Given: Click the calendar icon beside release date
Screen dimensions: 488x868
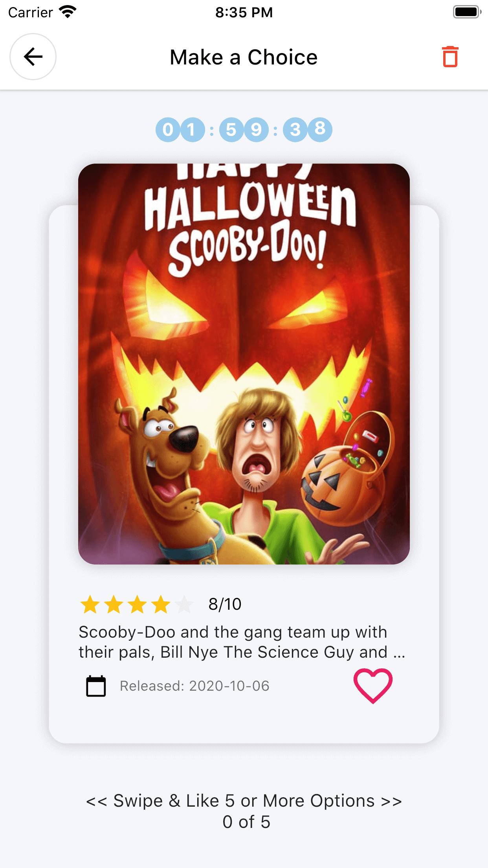Looking at the screenshot, I should tap(96, 686).
